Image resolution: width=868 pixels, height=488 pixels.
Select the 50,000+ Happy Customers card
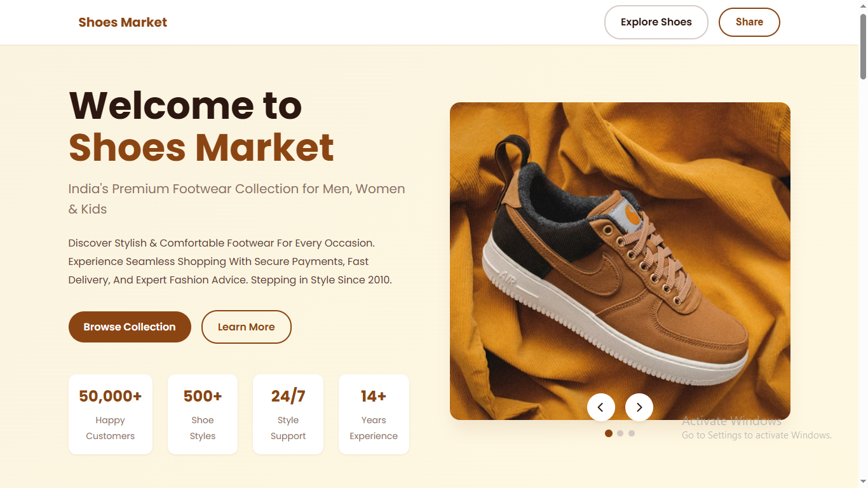click(111, 414)
